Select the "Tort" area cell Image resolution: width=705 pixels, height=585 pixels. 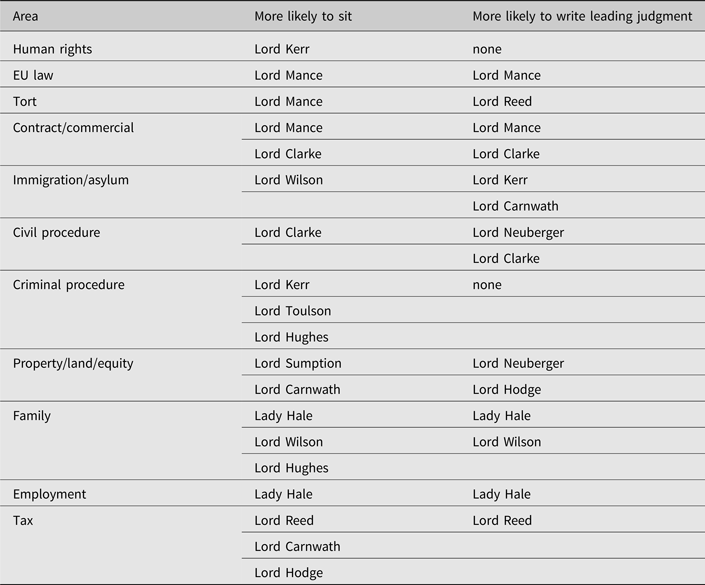[27, 101]
